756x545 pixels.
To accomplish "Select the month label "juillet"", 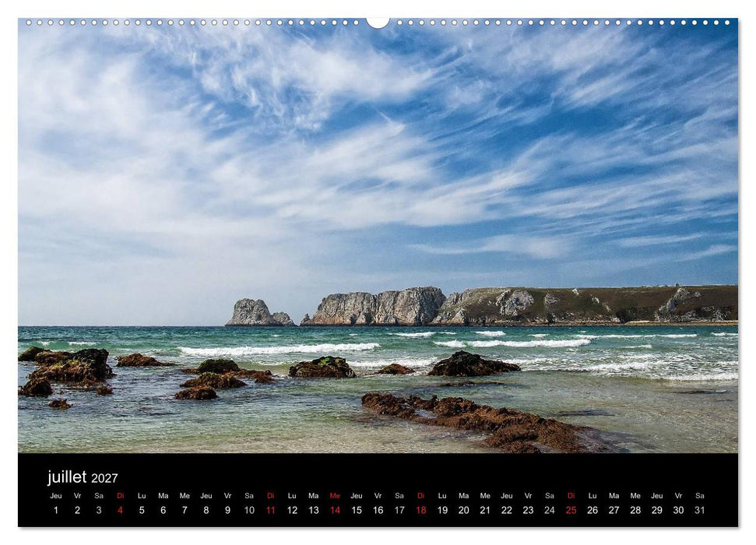I will coord(67,477).
